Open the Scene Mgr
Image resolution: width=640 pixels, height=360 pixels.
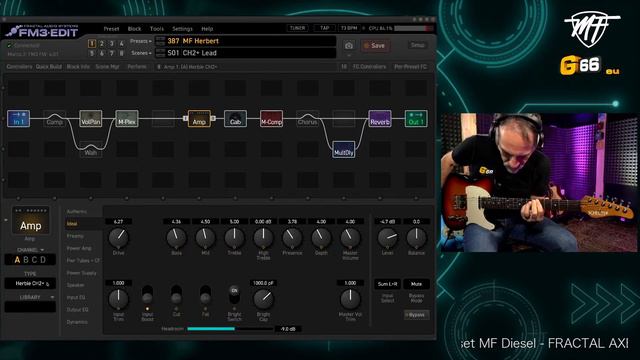[107, 67]
